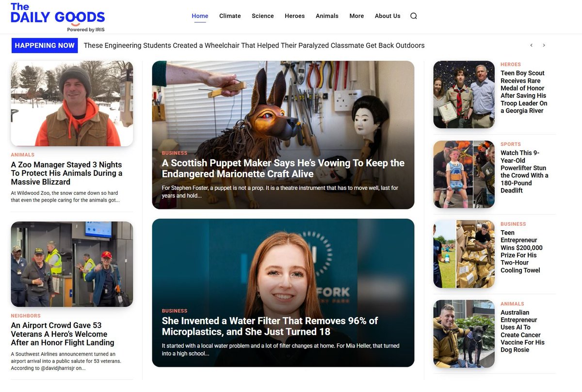Open the Scottish Puppet Maker headline
Viewport: 582px width, 392px height.
point(283,169)
